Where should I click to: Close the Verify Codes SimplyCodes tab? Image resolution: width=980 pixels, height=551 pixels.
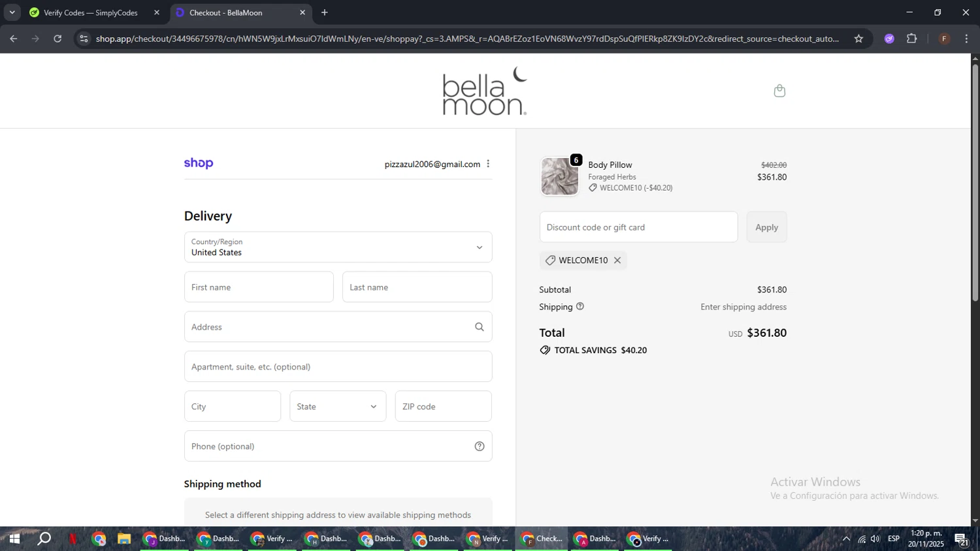[157, 12]
